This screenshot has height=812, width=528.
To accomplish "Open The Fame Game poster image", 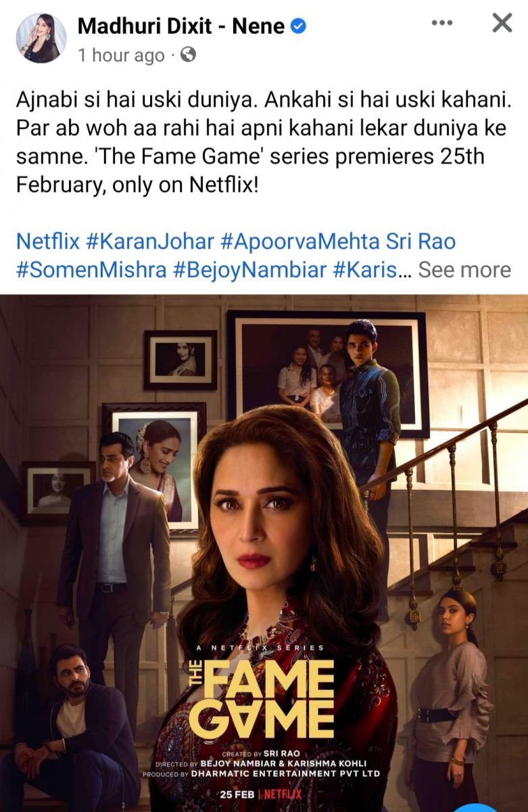I will click(x=264, y=553).
